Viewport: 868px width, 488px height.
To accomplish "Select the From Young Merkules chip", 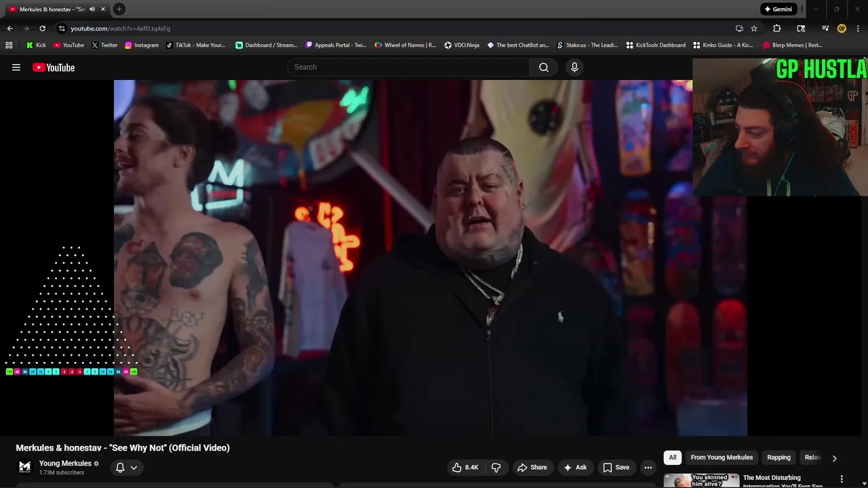I will coord(722,457).
